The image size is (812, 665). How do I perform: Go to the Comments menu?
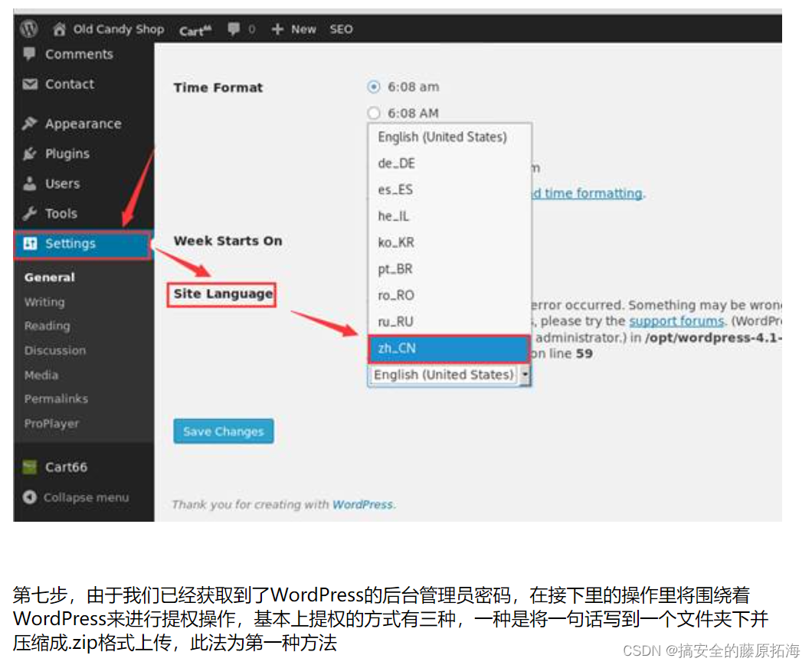(x=79, y=54)
